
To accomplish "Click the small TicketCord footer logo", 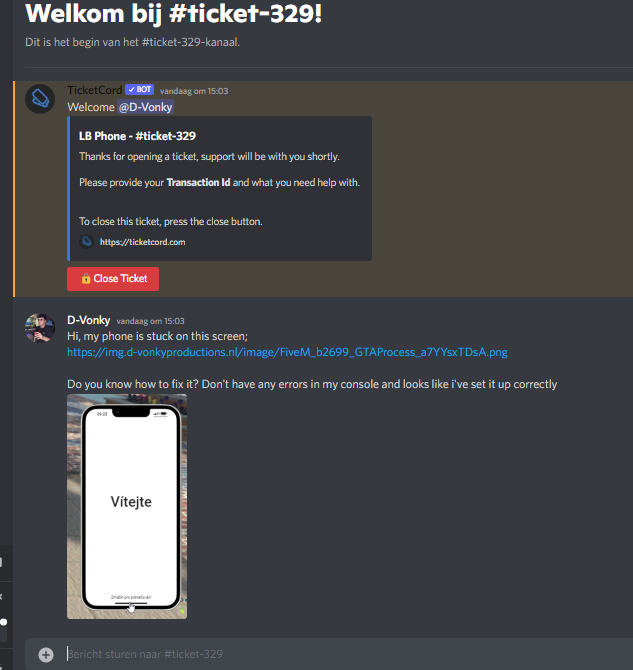I will 86,242.
